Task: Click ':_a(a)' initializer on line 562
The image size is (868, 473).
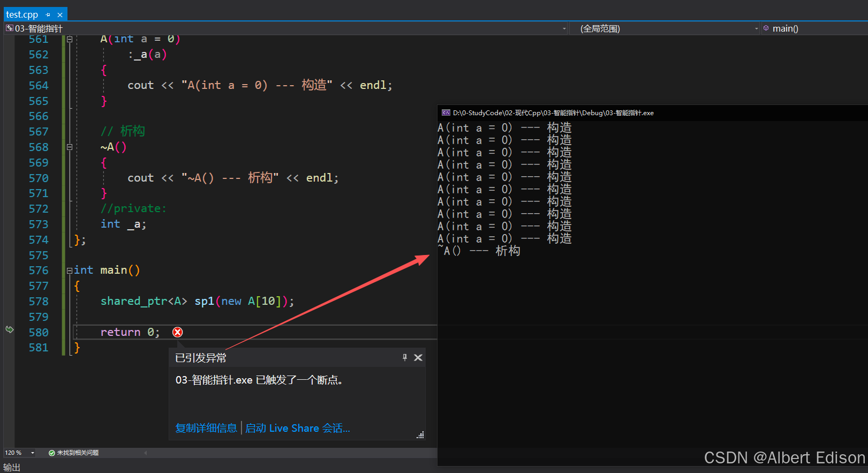Action: [147, 55]
